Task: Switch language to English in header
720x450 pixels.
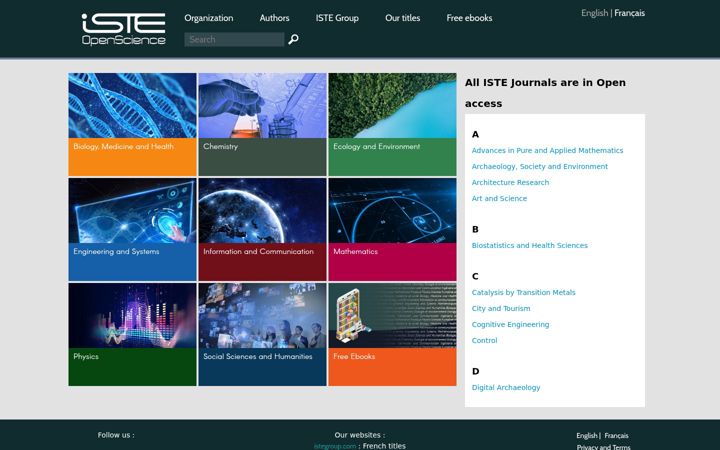Action: (x=594, y=13)
